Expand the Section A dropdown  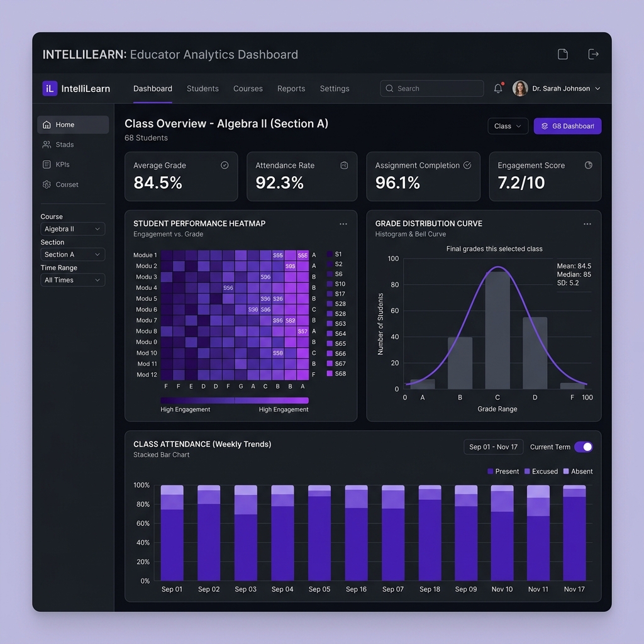click(x=73, y=254)
